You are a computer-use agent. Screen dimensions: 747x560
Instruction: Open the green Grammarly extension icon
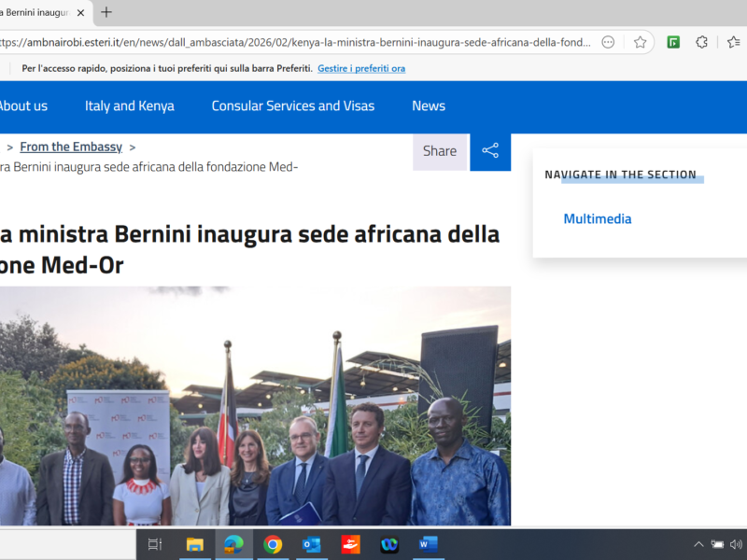coord(673,42)
